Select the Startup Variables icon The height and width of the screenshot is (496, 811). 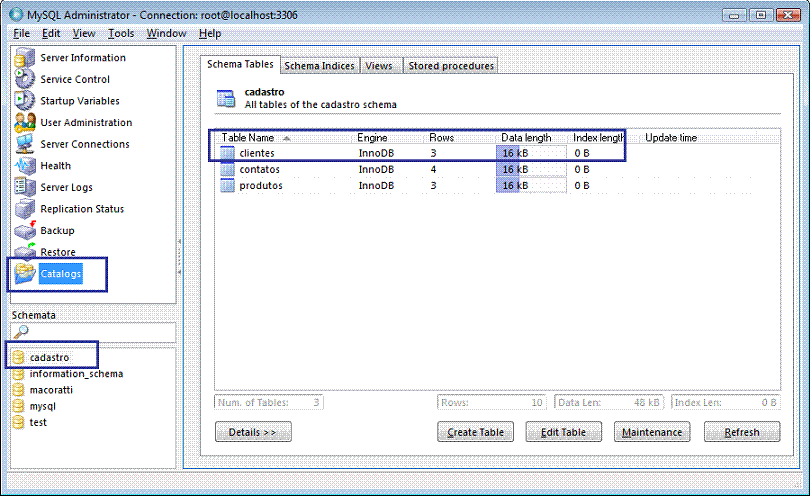coord(24,100)
